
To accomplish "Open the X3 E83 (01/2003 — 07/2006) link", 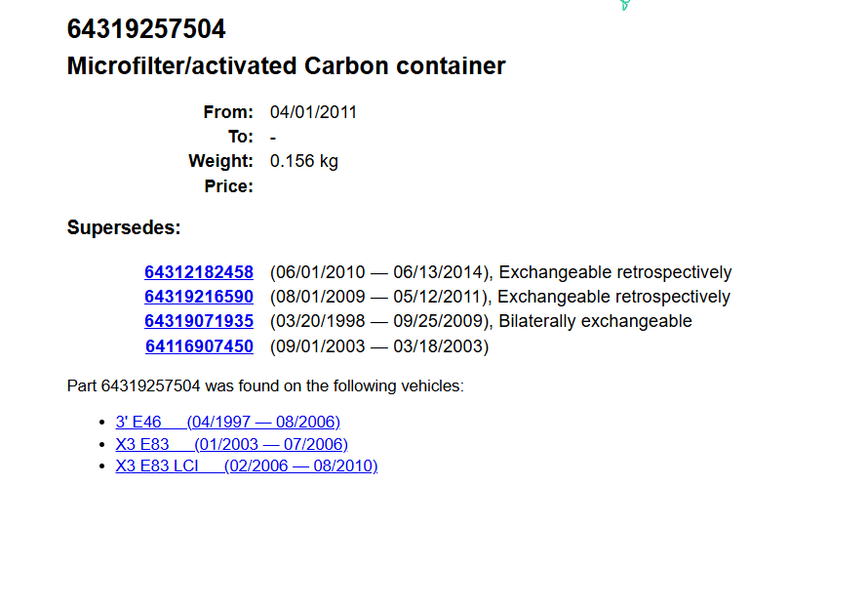I will pyautogui.click(x=231, y=444).
